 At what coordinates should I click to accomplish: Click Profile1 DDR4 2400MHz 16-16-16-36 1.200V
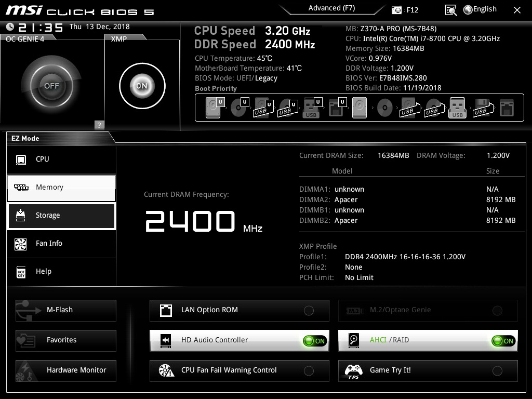[x=405, y=257]
